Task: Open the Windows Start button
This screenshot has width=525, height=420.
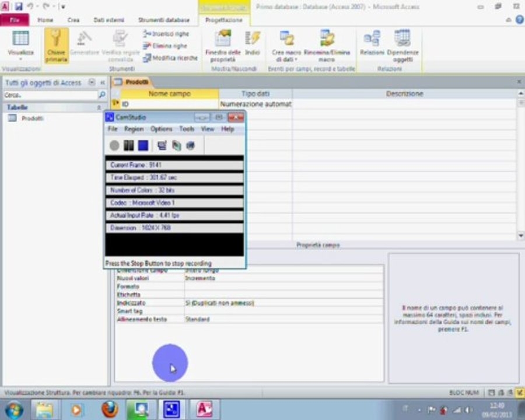Action: pos(14,409)
